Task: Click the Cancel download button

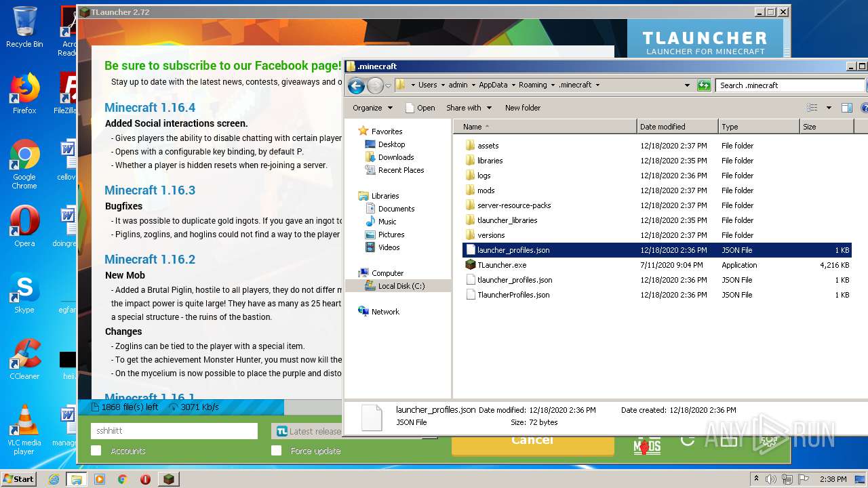Action: point(533,444)
